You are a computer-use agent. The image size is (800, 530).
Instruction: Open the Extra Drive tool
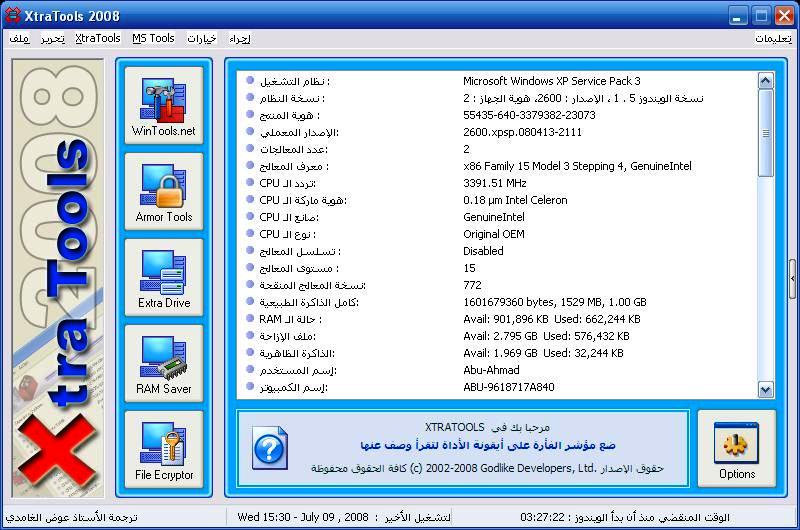[164, 277]
